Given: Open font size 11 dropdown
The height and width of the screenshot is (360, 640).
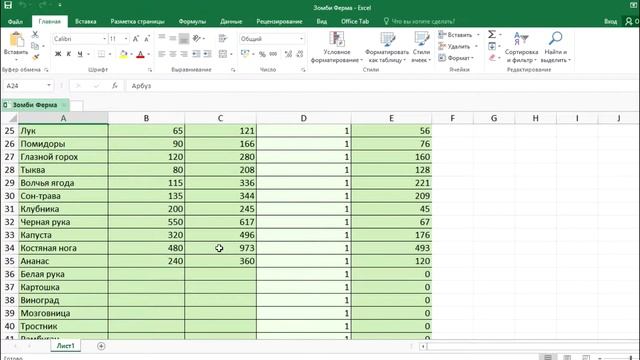Looking at the screenshot, I should 126,39.
